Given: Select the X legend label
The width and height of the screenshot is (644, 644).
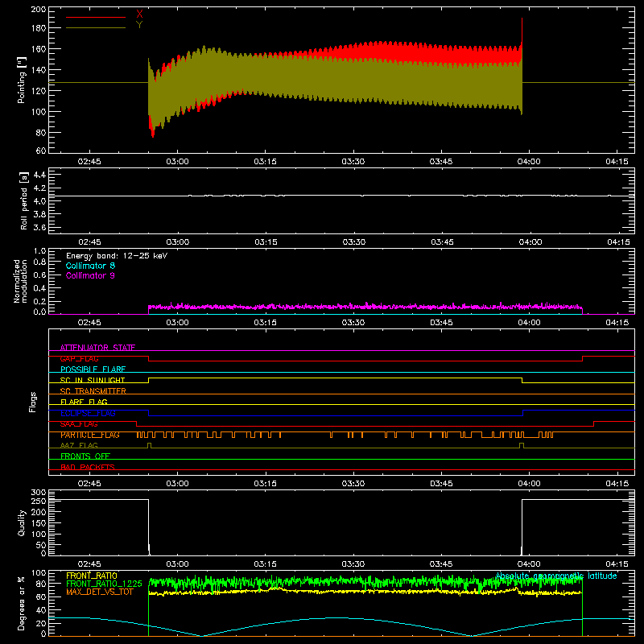Looking at the screenshot, I should [x=139, y=14].
